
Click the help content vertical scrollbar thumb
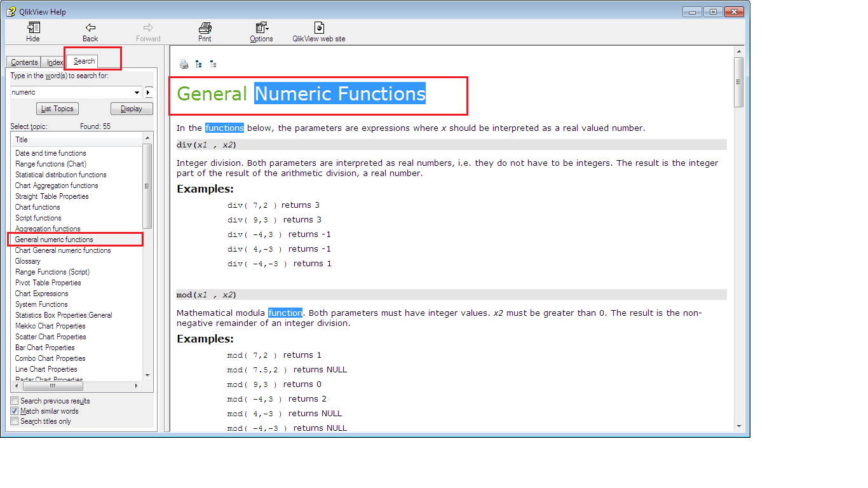point(738,83)
